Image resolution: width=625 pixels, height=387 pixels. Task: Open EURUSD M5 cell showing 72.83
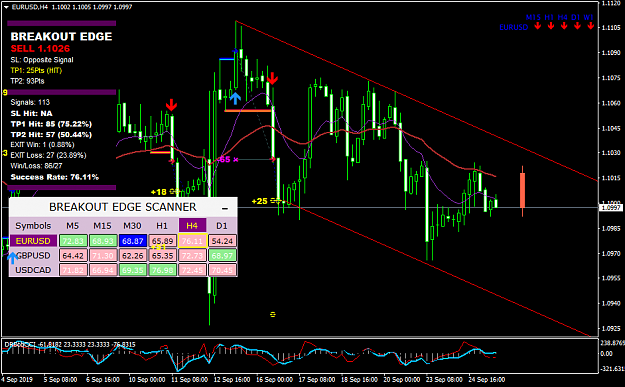click(x=73, y=241)
